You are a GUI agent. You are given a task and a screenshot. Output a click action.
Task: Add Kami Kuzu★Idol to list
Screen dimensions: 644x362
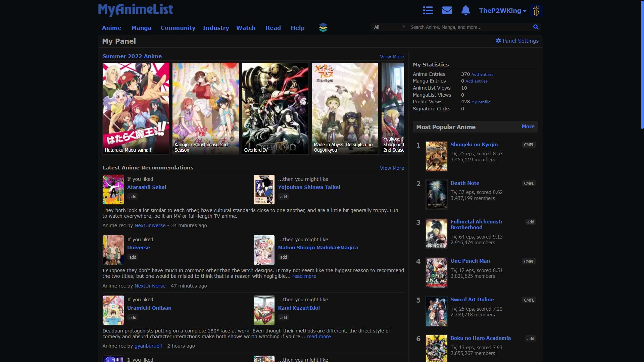pyautogui.click(x=284, y=318)
